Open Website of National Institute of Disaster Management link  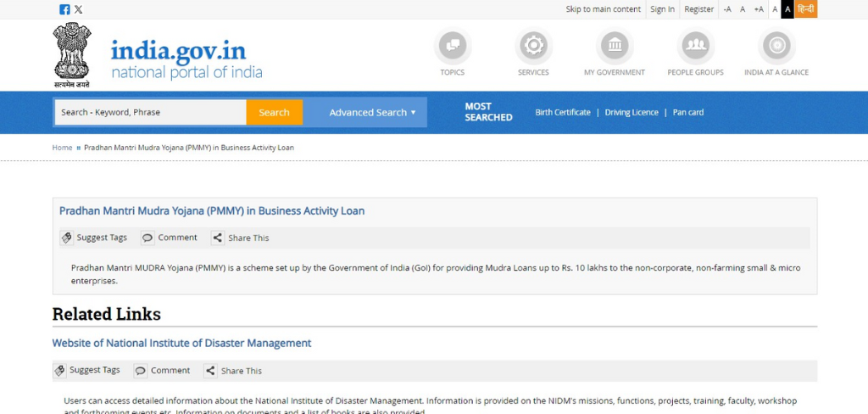click(181, 343)
